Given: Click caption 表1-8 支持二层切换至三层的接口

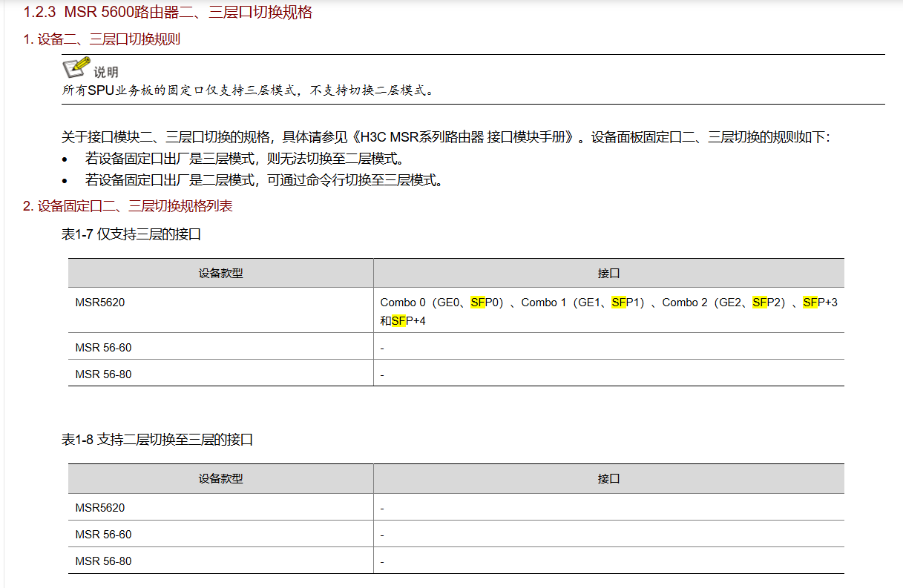Looking at the screenshot, I should (157, 440).
